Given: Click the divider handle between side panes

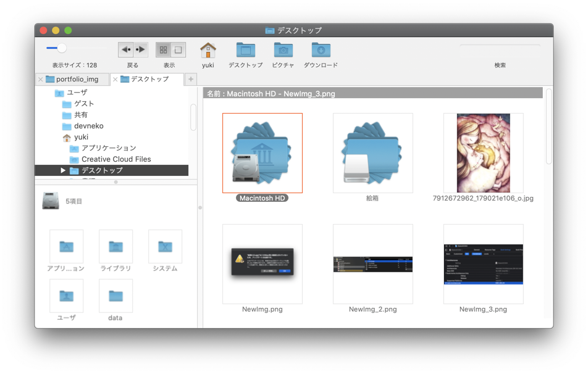Looking at the screenshot, I should (200, 207).
